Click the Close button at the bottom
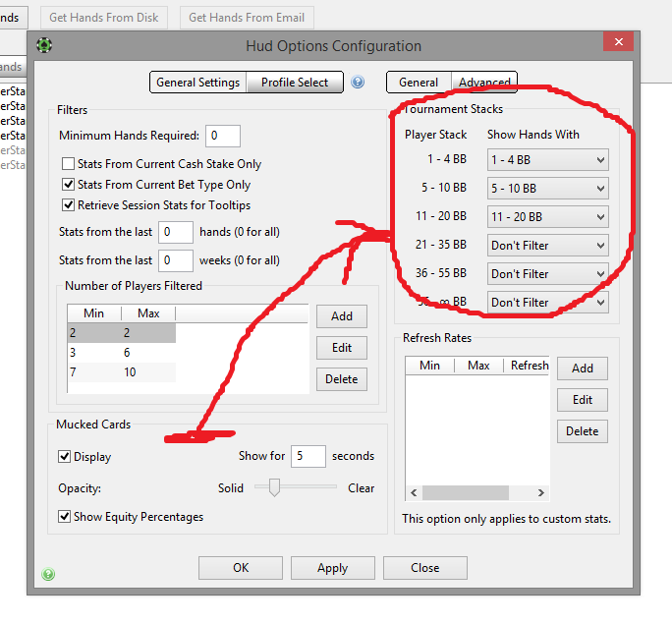 pos(425,568)
